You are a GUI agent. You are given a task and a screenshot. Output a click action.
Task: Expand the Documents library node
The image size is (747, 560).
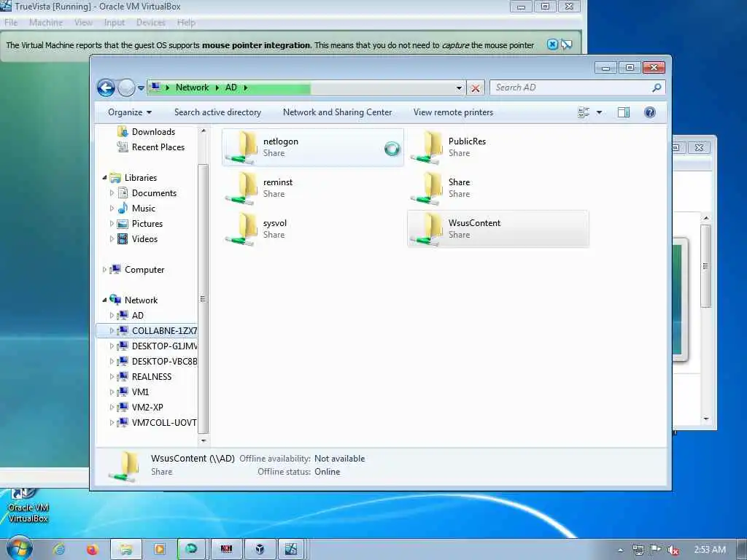[x=112, y=192]
